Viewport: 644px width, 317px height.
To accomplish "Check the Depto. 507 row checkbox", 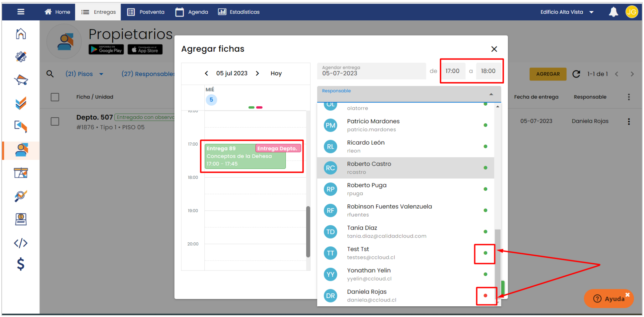I will (55, 121).
